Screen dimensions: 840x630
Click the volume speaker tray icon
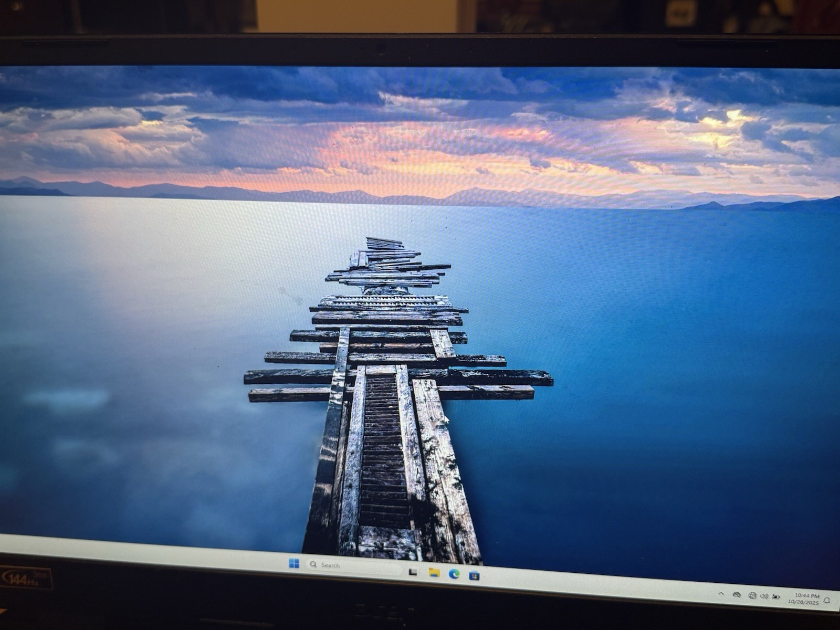[x=764, y=596]
